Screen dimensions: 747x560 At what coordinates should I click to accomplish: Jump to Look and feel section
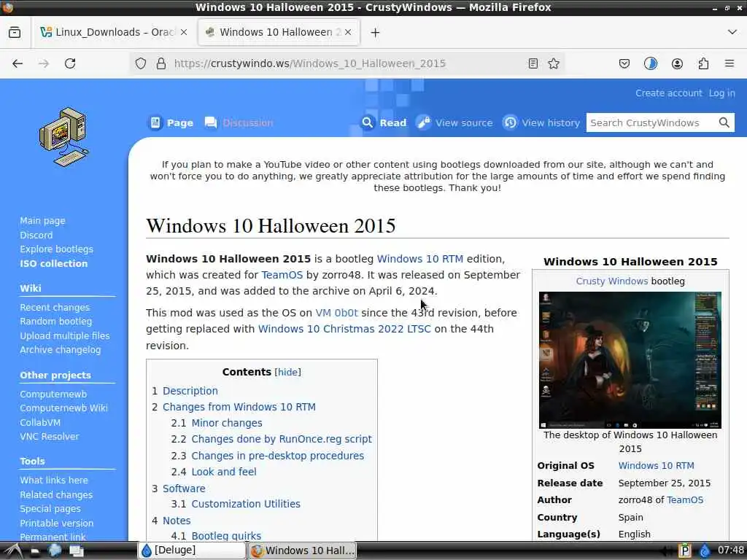224,472
